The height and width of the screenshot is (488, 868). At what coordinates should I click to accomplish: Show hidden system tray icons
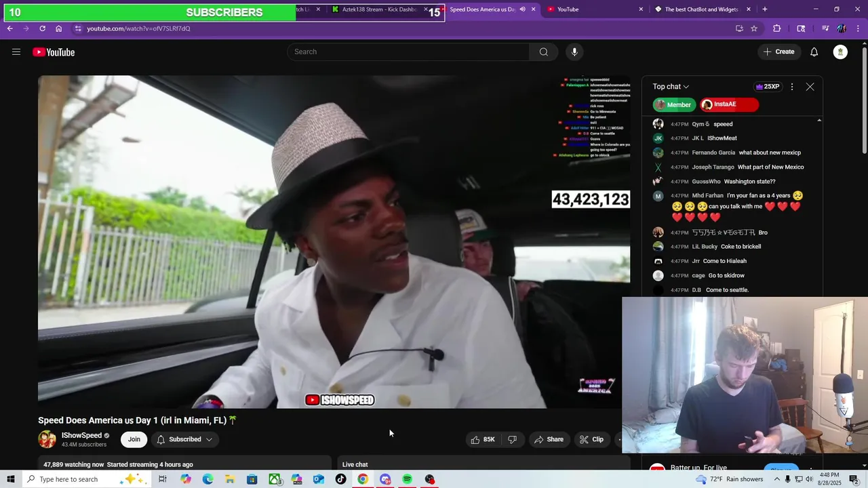tap(776, 479)
